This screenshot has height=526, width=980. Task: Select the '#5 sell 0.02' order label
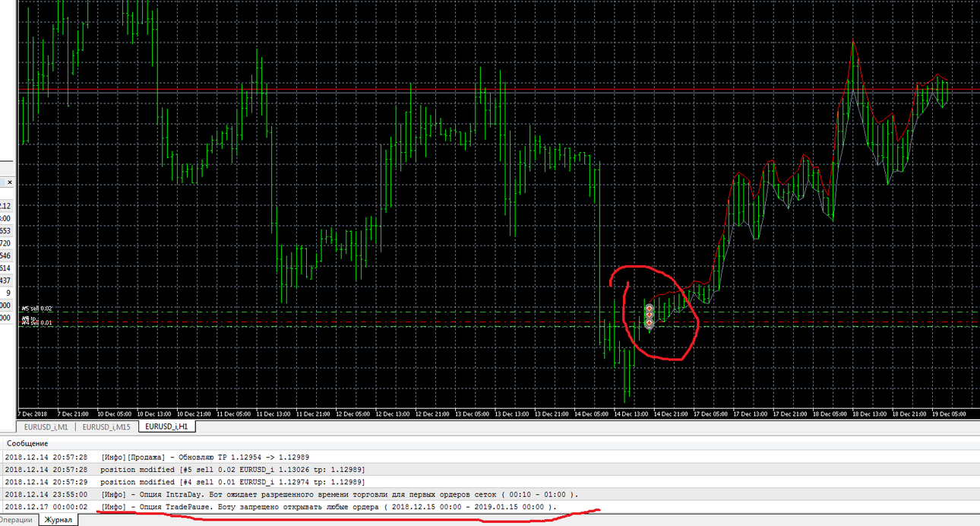tap(37, 309)
